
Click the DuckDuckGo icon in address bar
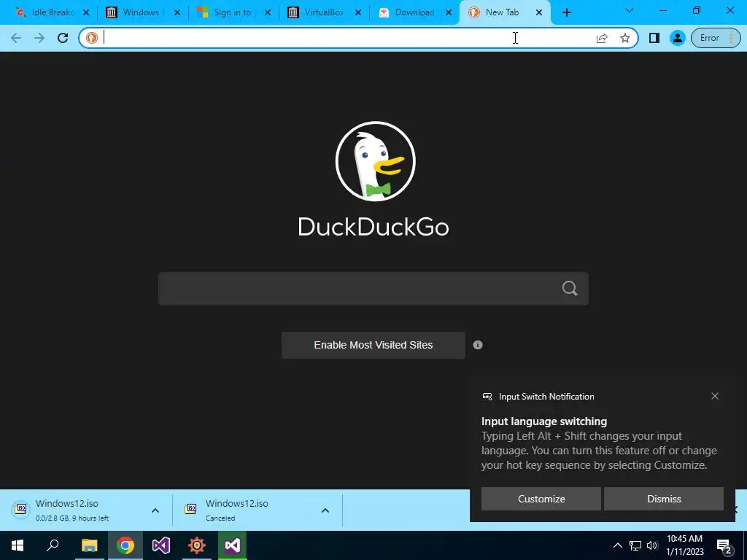(92, 38)
